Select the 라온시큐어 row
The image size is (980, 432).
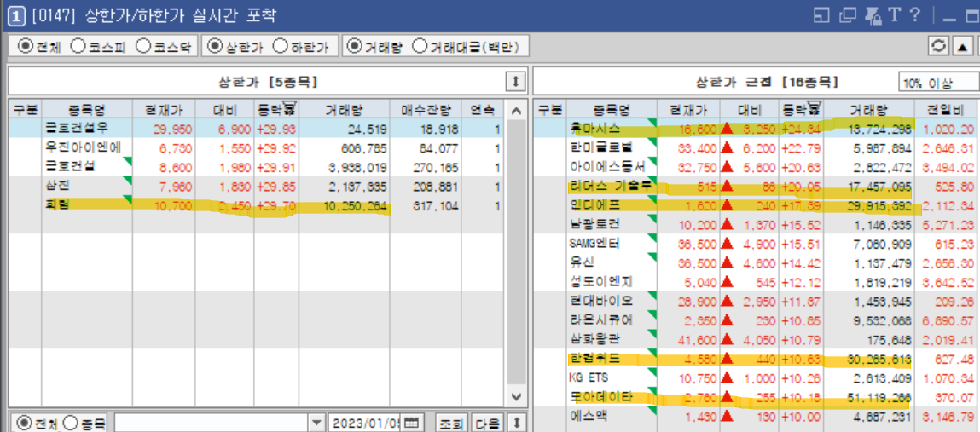point(757,320)
